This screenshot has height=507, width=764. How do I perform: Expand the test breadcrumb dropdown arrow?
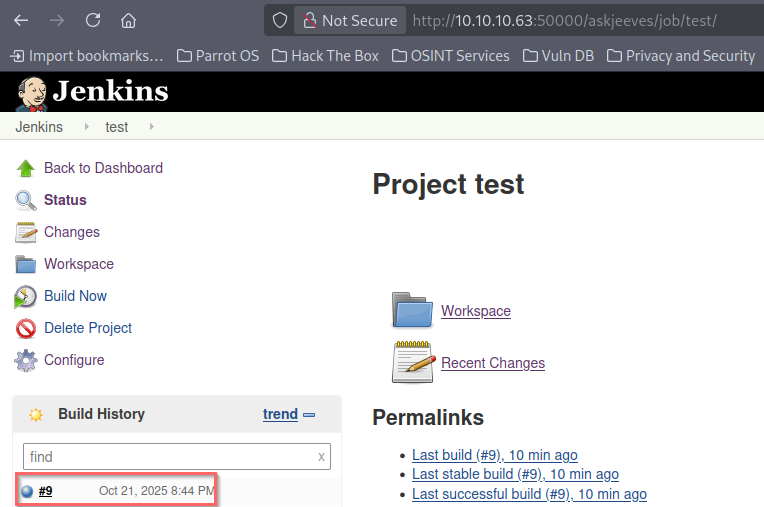pos(152,127)
